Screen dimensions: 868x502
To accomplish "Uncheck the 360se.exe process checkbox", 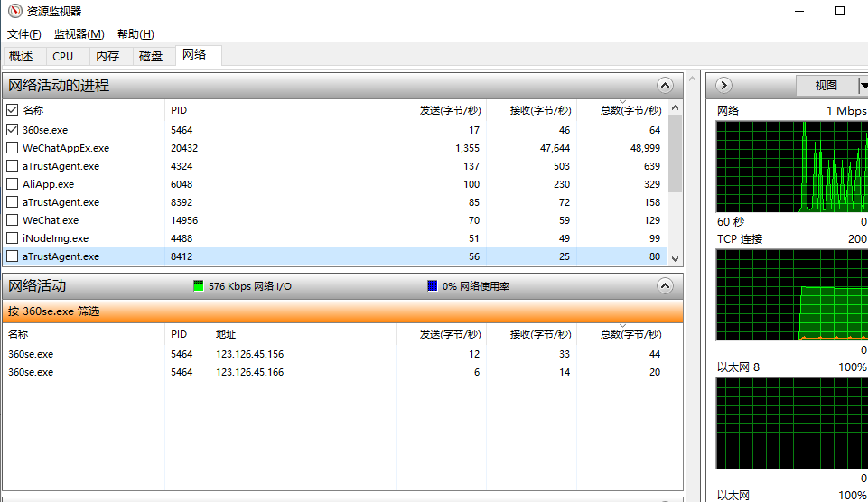I will tap(12, 129).
